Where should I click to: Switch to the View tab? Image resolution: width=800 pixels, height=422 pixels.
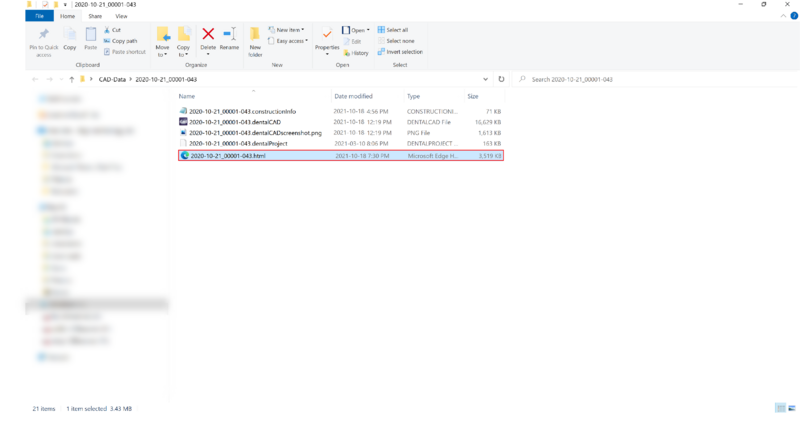click(x=121, y=16)
